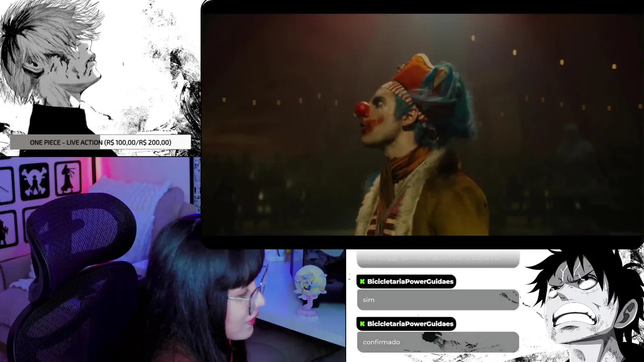644x362 pixels.
Task: Click the ONE PIECE - LIVE ACTION donation goal bar
Action: [101, 142]
